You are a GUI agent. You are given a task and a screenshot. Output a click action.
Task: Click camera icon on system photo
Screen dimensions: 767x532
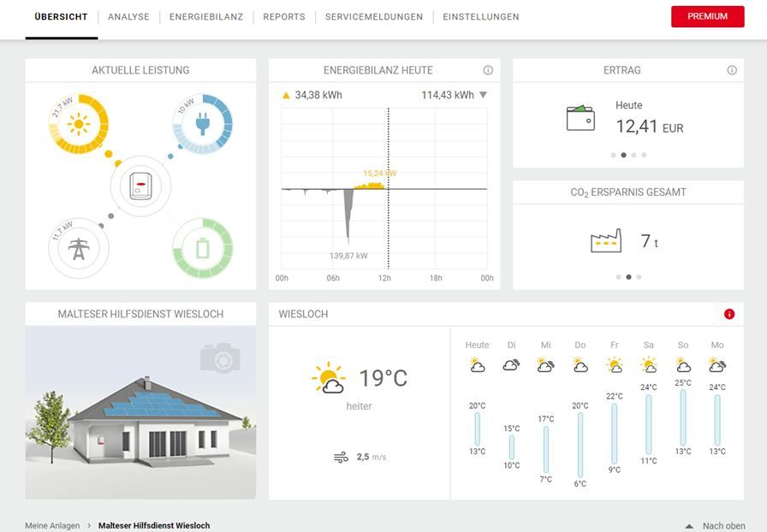(x=220, y=358)
